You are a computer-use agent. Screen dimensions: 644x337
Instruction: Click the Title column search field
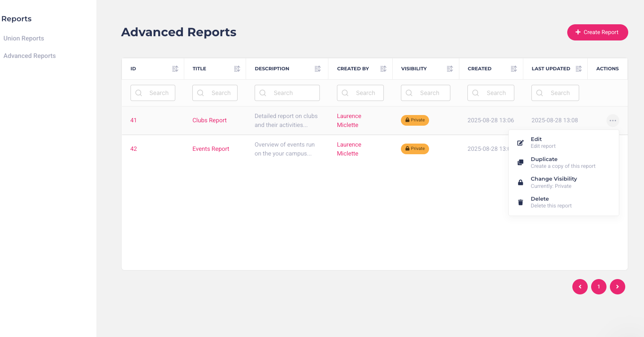215,93
